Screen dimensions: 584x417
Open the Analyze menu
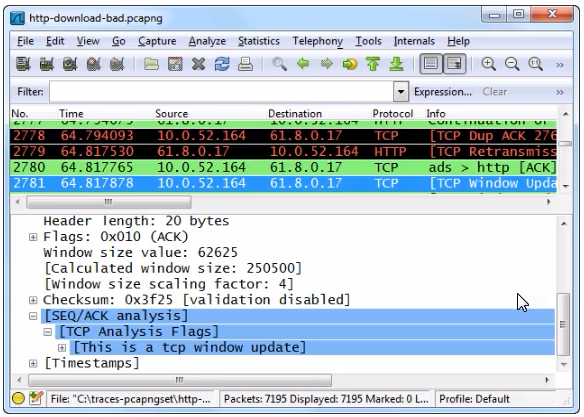tap(207, 41)
